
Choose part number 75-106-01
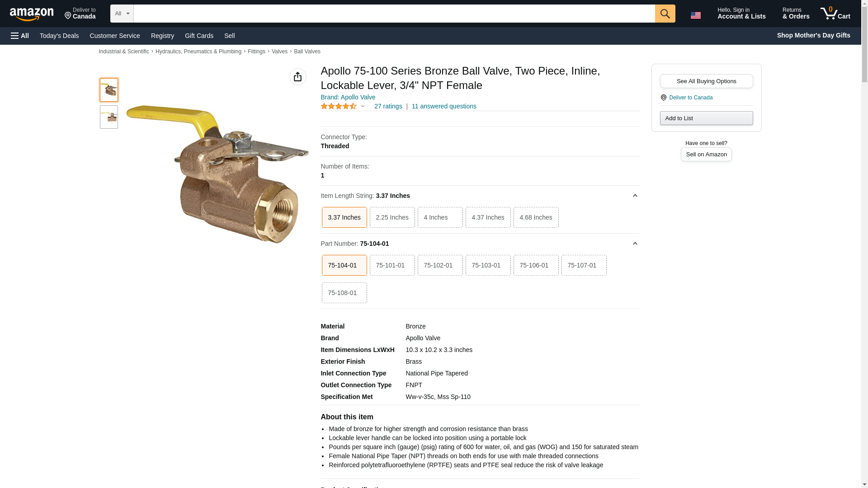(536, 265)
